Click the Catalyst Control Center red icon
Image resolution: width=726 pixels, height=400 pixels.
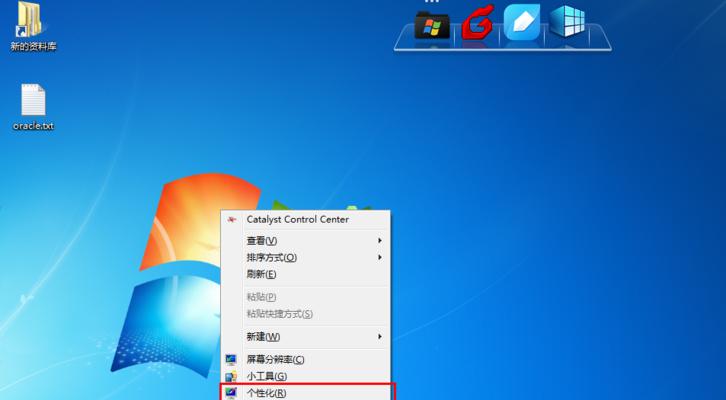pos(232,219)
